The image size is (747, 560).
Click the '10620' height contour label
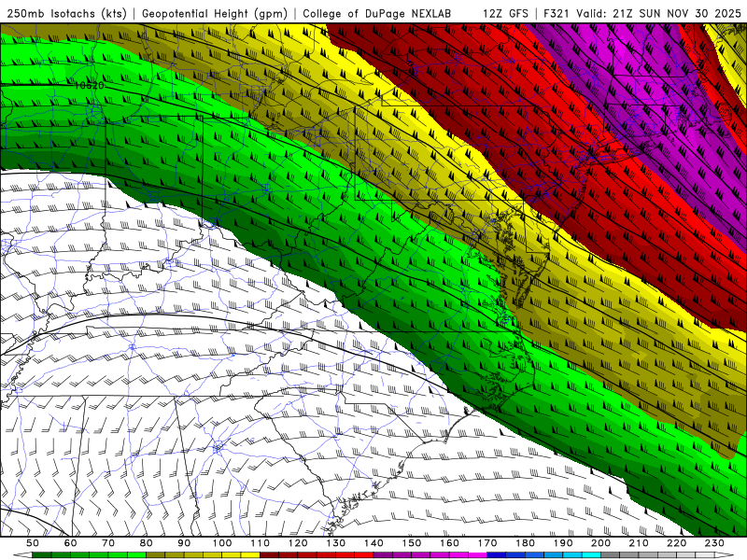89,86
